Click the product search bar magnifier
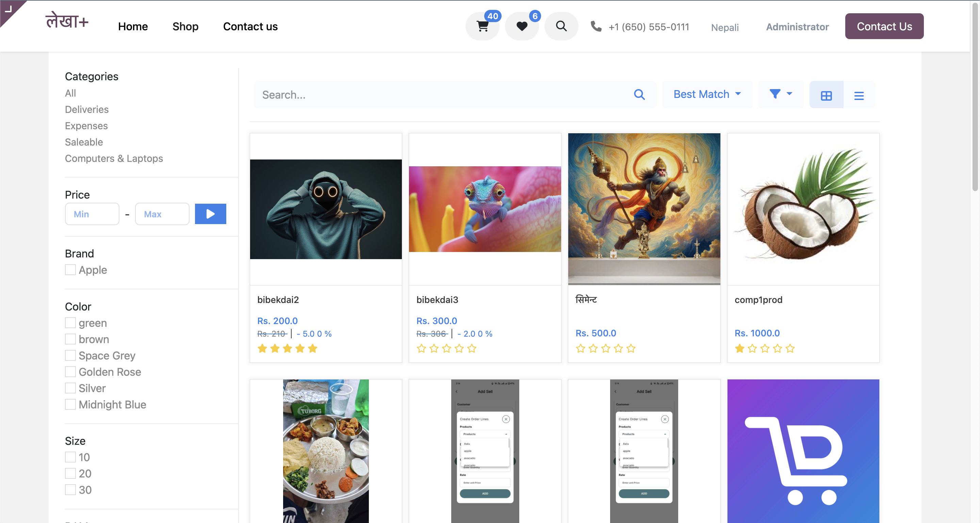 639,95
